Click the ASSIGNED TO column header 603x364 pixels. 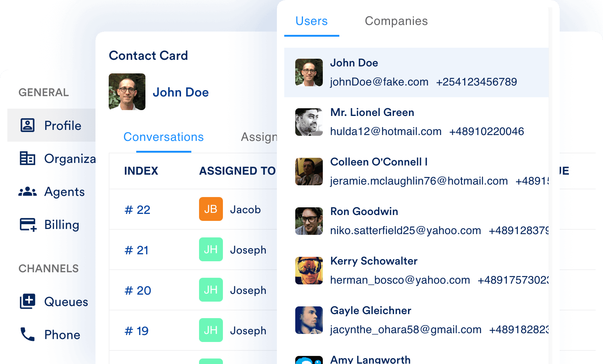click(x=237, y=171)
